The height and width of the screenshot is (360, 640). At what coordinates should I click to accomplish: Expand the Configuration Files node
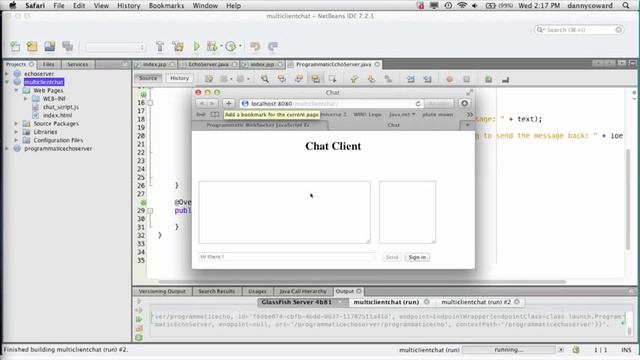tap(16, 140)
